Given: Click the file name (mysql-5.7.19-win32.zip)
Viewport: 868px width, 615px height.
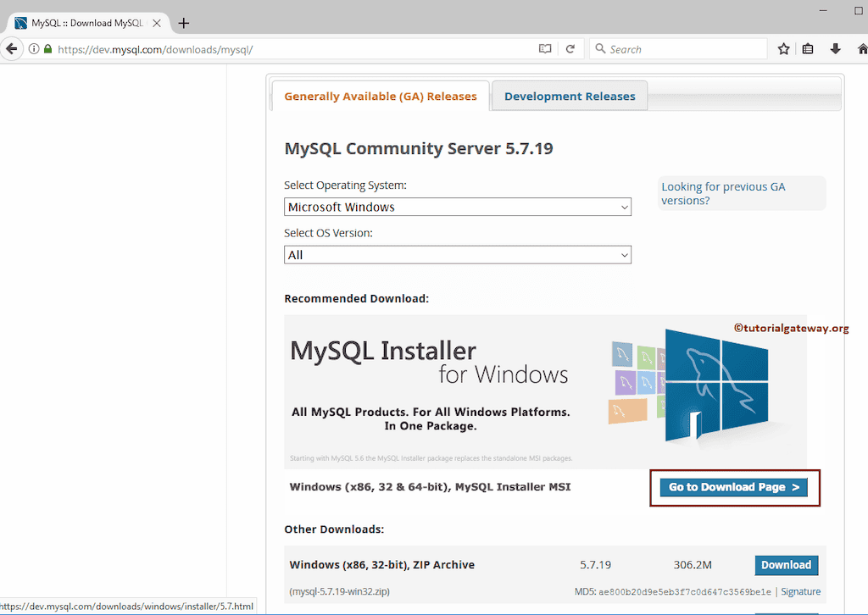Looking at the screenshot, I should pyautogui.click(x=339, y=591).
